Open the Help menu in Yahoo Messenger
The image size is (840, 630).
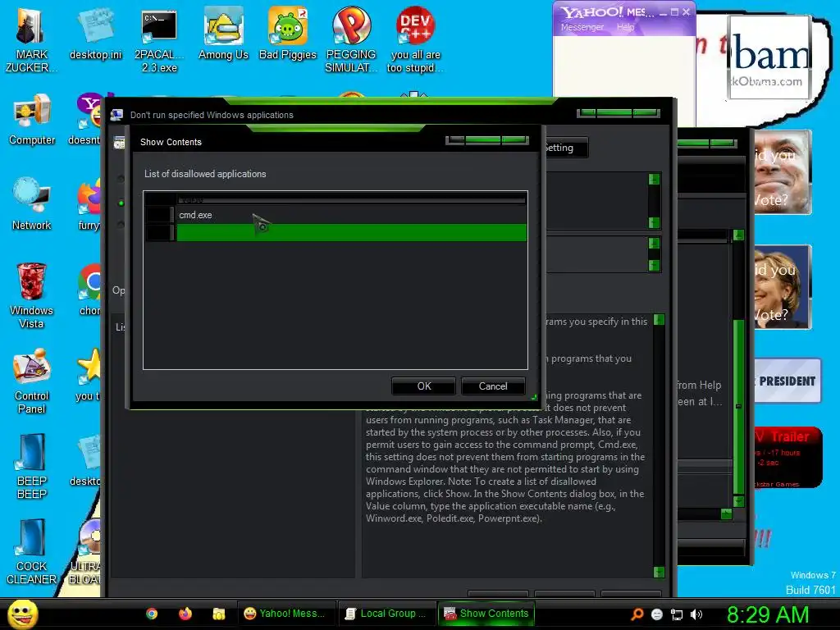pyautogui.click(x=625, y=27)
